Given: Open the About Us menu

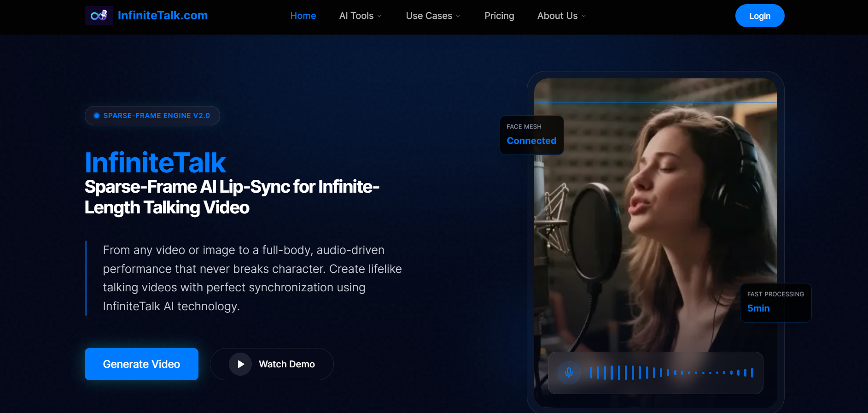Looking at the screenshot, I should 557,16.
